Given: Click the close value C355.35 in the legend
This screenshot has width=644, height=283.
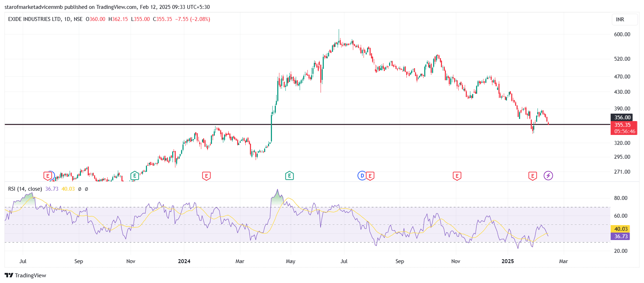Looking at the screenshot, I should pyautogui.click(x=163, y=19).
